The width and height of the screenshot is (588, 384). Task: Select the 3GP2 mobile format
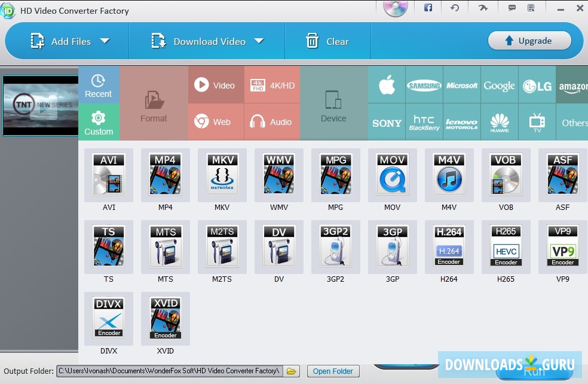pos(335,246)
